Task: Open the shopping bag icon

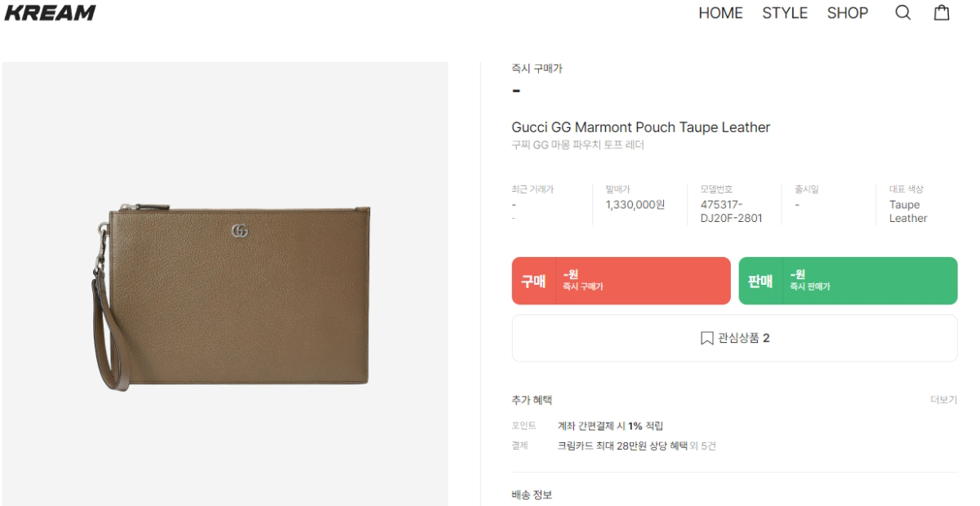Action: pos(942,13)
